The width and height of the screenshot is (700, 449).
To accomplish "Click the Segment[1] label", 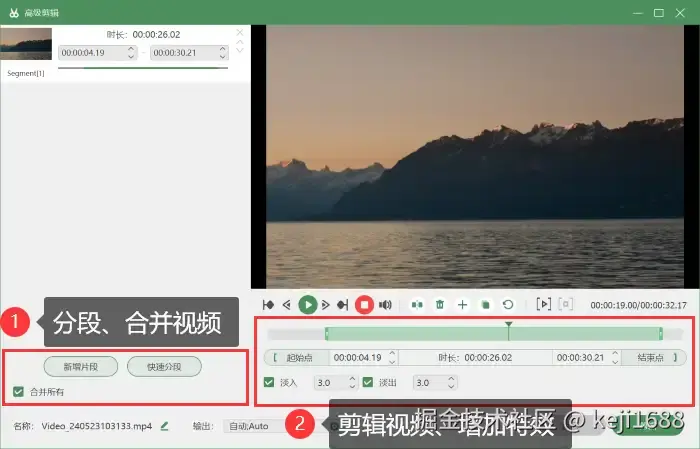I will click(26, 73).
